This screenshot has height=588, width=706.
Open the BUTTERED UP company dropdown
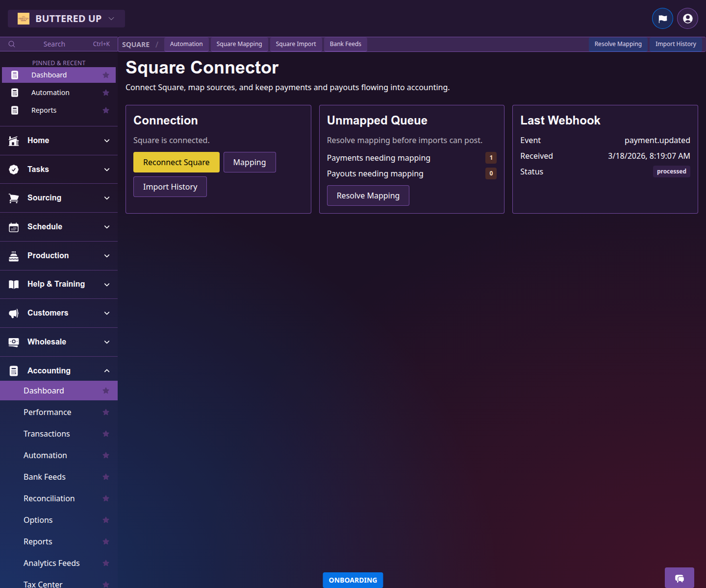pos(66,18)
